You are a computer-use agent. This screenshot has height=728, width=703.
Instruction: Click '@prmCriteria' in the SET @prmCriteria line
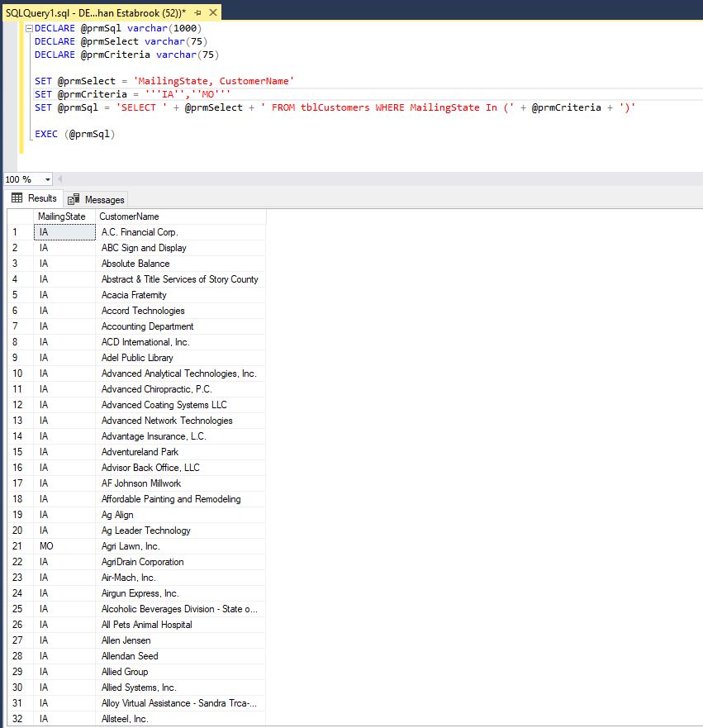(x=92, y=94)
